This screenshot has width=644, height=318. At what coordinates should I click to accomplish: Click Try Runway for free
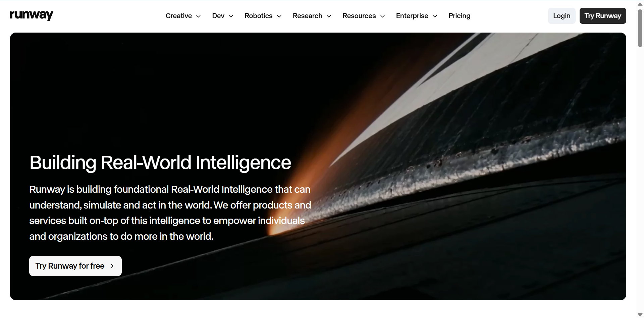(75, 266)
